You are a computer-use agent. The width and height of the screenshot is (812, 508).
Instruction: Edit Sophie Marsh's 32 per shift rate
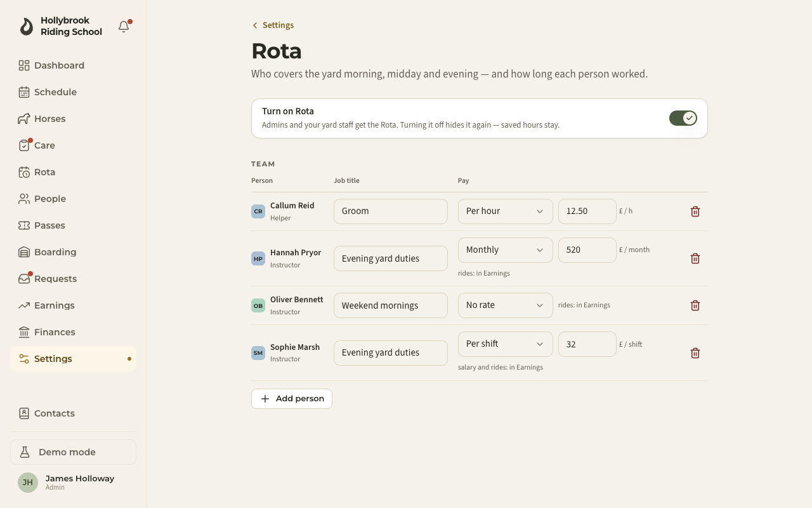(x=587, y=344)
